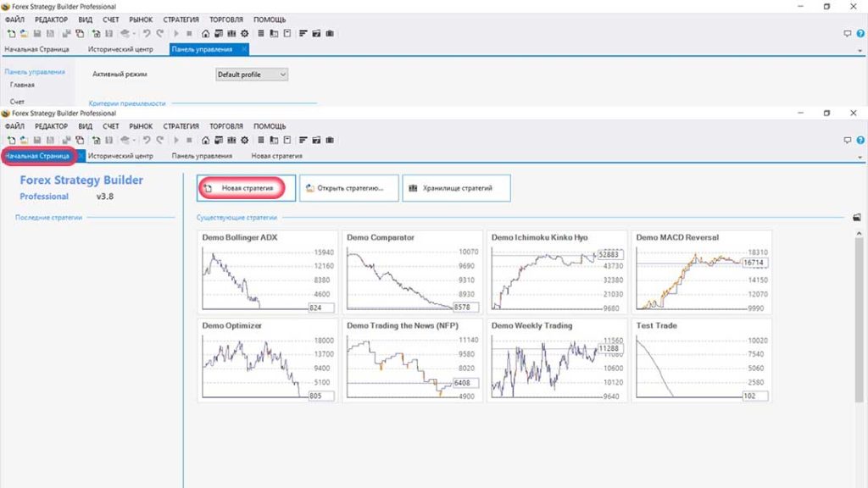Viewport: 868px width, 488px height.
Task: Open the СТРАТЕГИЯ menu in lower window
Action: [x=181, y=126]
